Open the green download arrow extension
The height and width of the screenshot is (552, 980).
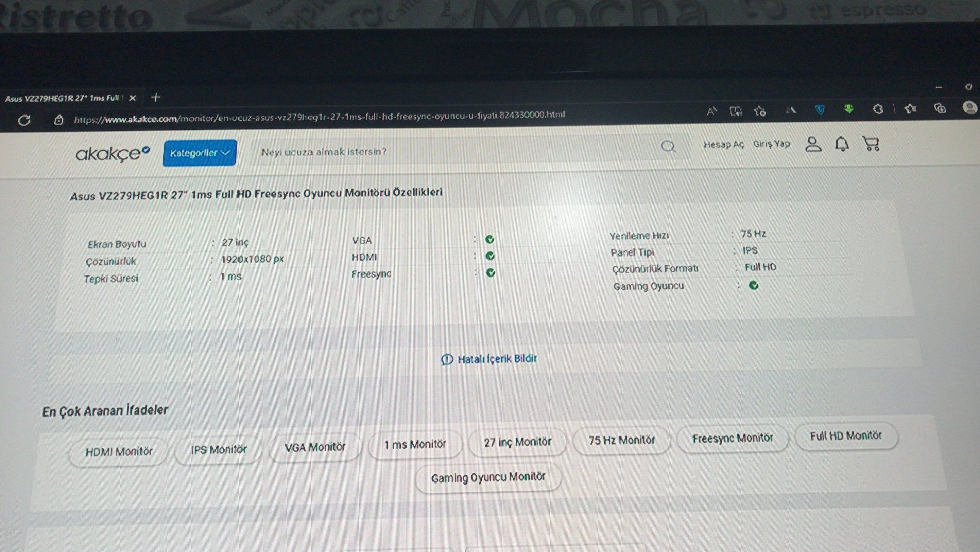coord(849,109)
